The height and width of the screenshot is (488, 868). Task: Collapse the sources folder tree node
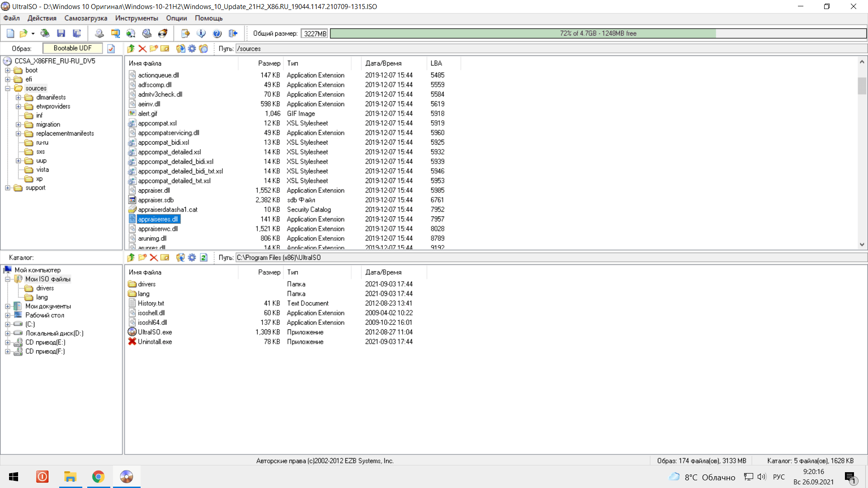coord(8,89)
